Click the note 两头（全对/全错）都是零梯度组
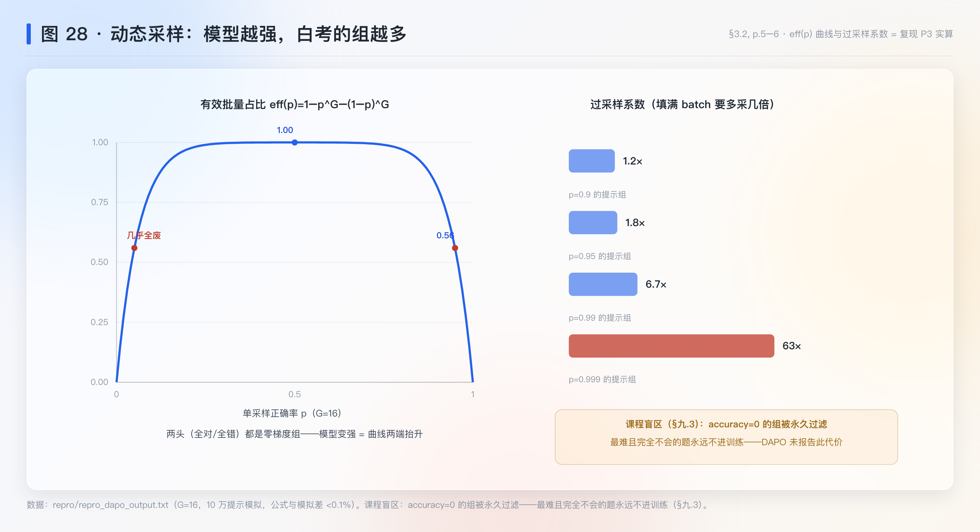Screen dimensions: 980x532 (294, 434)
